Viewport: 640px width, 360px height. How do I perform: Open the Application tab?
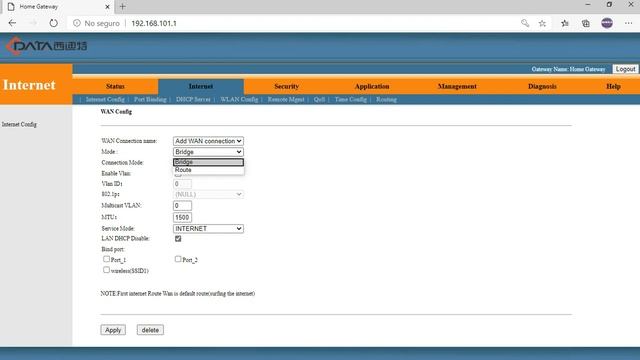tap(372, 86)
